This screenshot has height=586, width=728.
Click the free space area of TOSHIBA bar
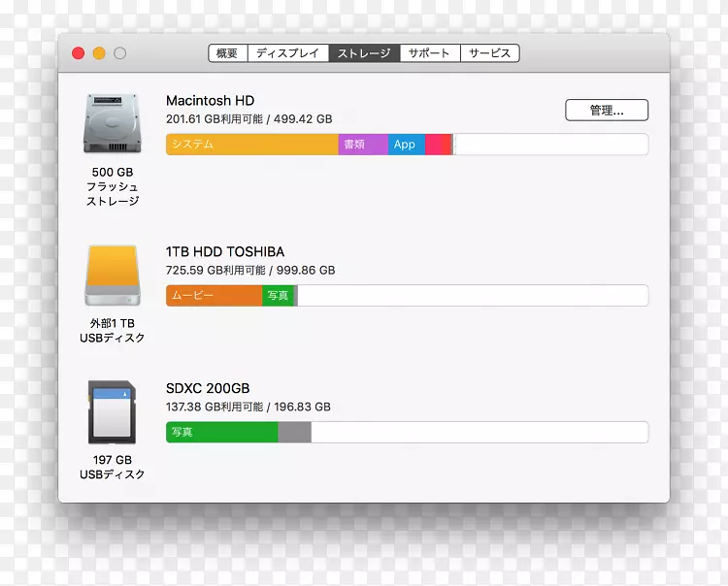tap(473, 296)
